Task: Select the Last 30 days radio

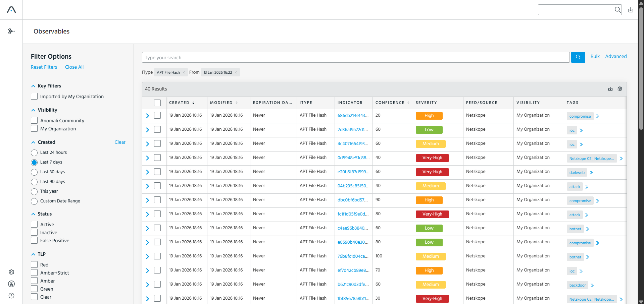Action: tap(34, 172)
